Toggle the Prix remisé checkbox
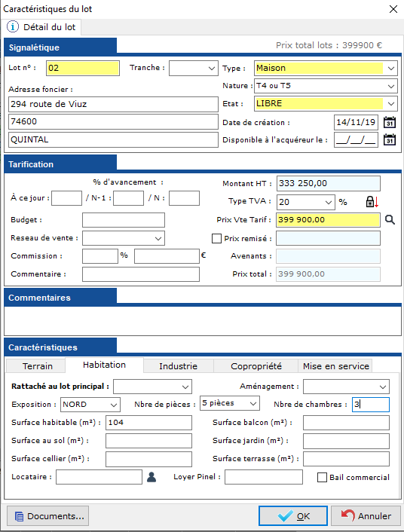The image size is (404, 532). coord(216,239)
